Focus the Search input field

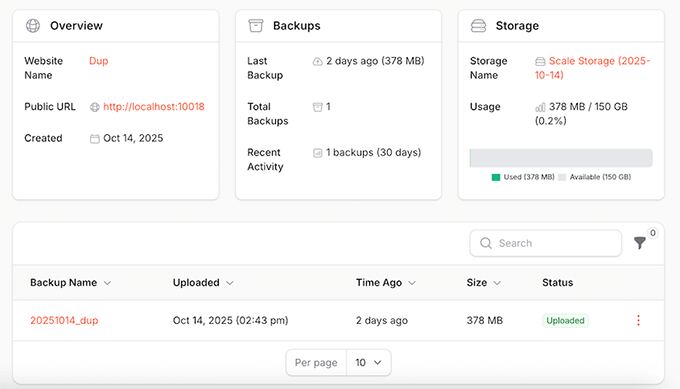[546, 243]
